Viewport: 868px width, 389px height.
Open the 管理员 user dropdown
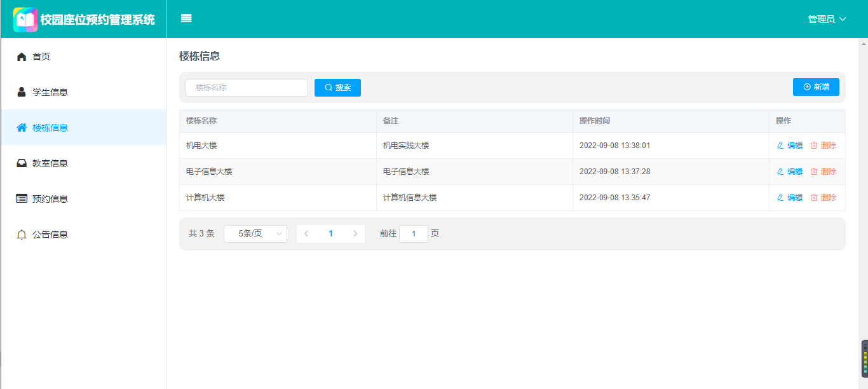(x=827, y=19)
